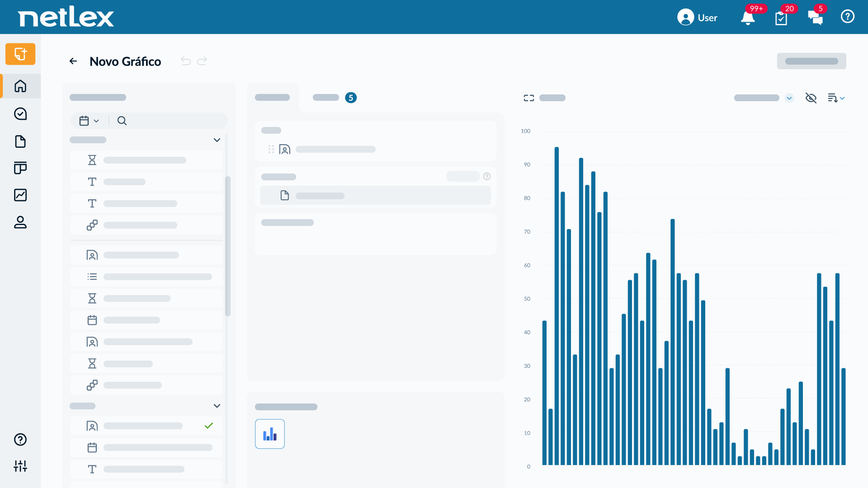The image size is (868, 488).
Task: Click the small help icon in middle panel
Action: pos(487,176)
